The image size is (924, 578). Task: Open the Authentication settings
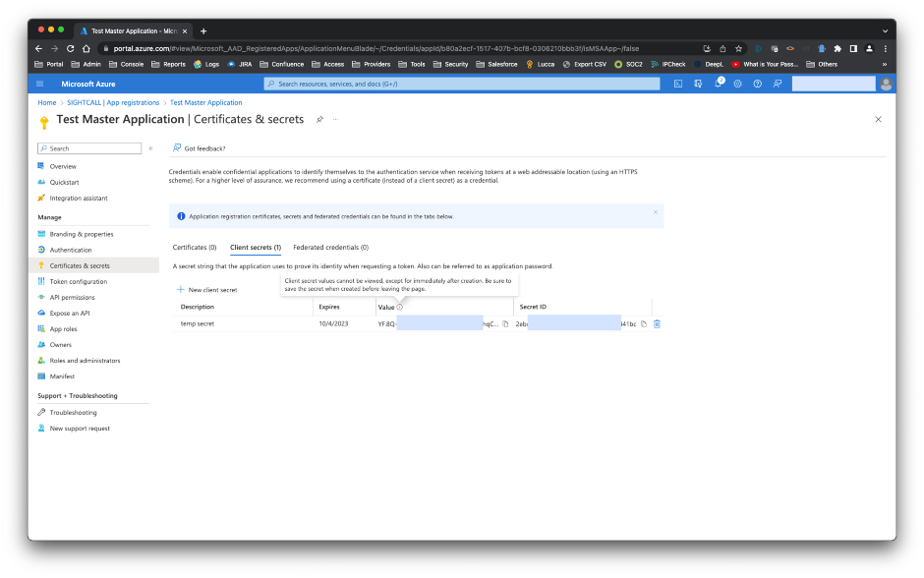click(71, 250)
